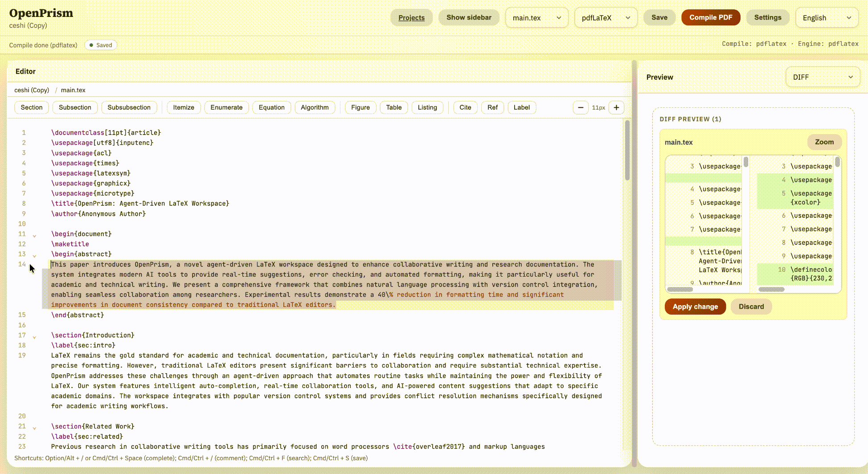Insert an Algorithm block
868x474 pixels.
point(315,107)
